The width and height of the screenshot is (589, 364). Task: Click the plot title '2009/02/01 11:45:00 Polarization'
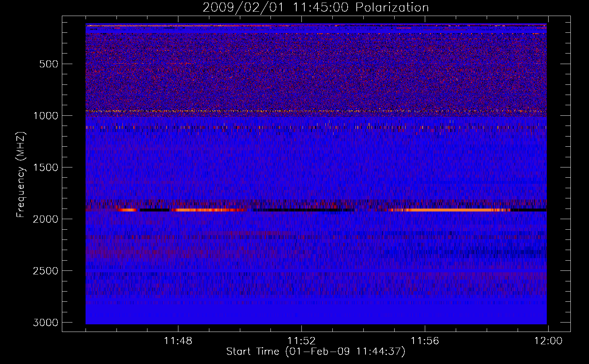[316, 7]
